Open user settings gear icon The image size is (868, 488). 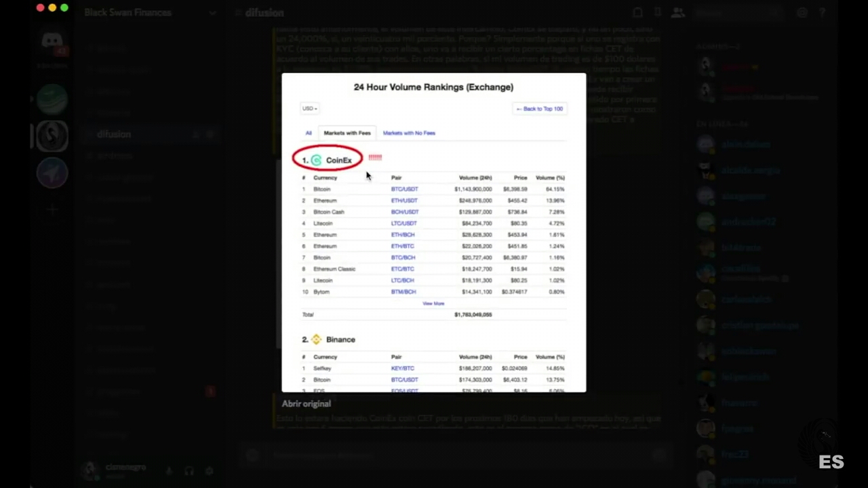pyautogui.click(x=210, y=470)
